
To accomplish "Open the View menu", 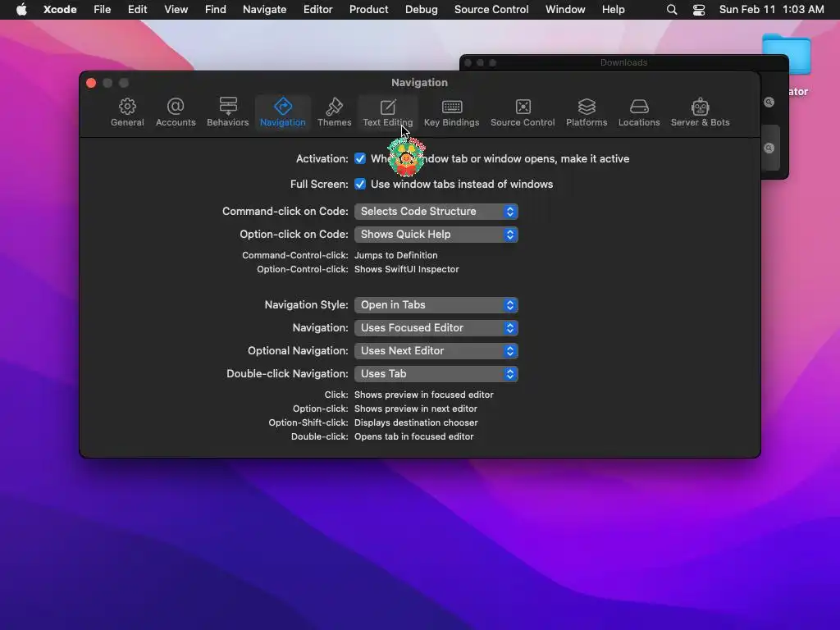I will click(x=176, y=10).
